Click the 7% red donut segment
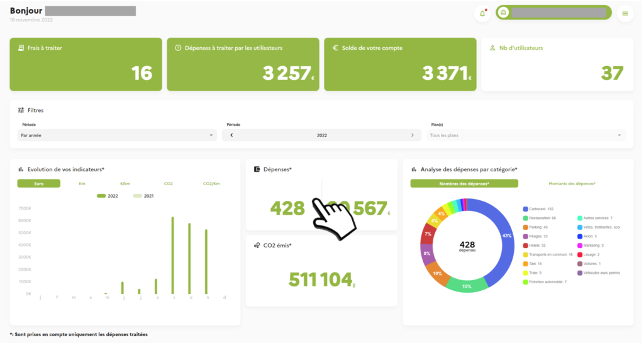Image resolution: width=644 pixels, height=345 pixels. (428, 234)
